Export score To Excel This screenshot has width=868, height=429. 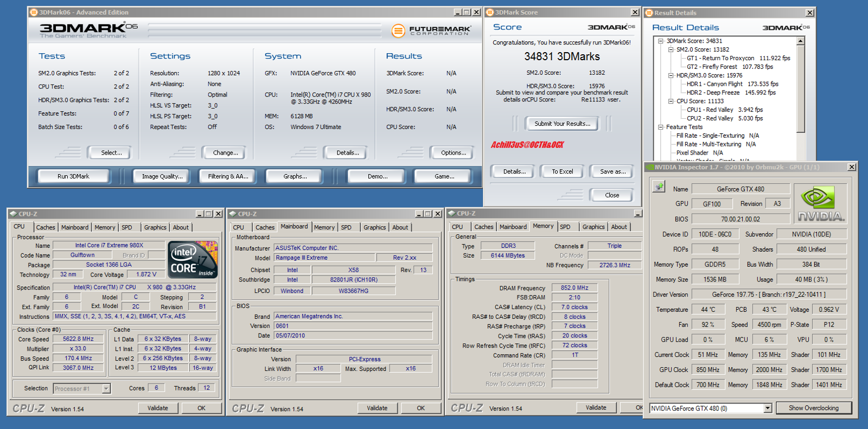[x=563, y=171]
